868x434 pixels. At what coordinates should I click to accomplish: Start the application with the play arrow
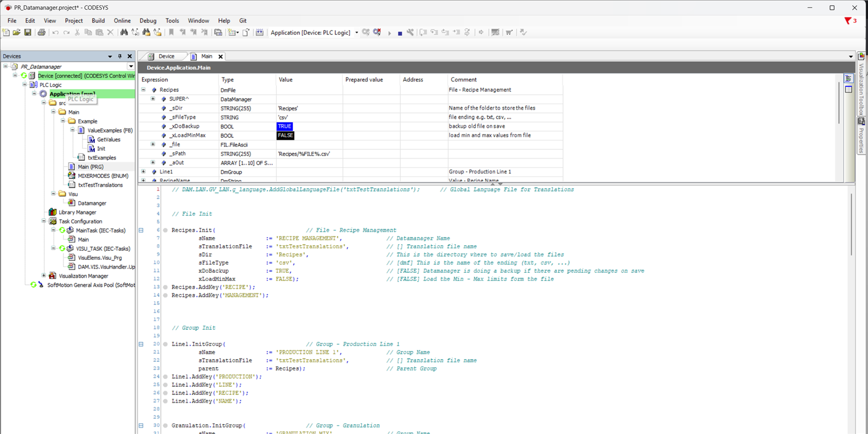point(389,33)
